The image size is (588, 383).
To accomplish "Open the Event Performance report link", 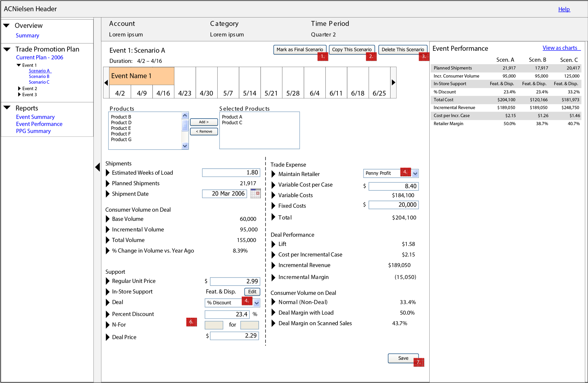I will (39, 124).
